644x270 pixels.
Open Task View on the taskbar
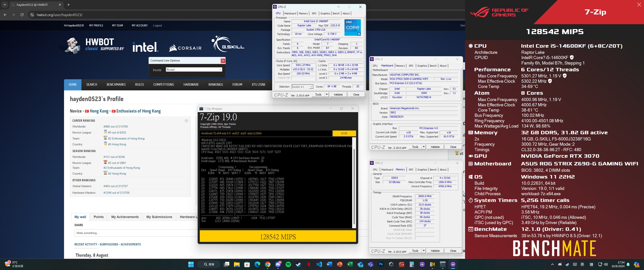tap(227, 264)
